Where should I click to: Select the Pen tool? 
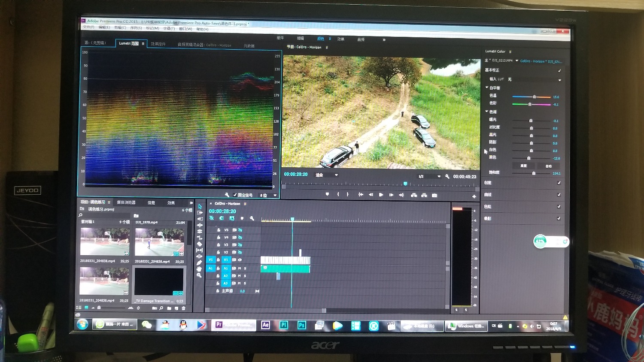click(x=200, y=262)
